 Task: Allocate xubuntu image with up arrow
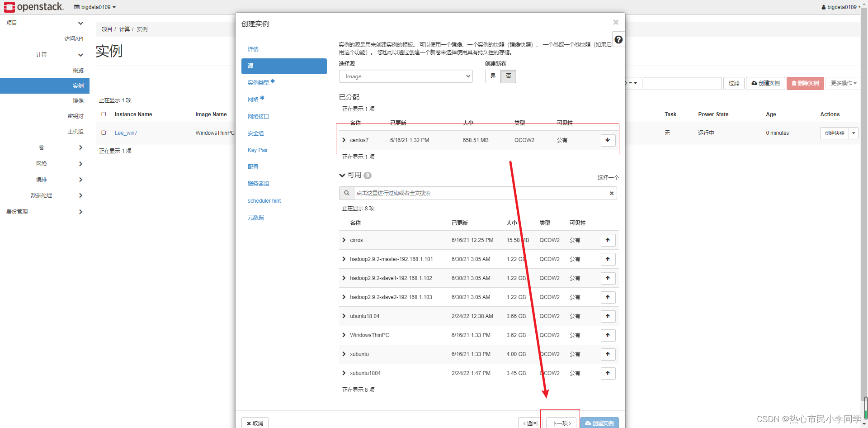coord(608,354)
